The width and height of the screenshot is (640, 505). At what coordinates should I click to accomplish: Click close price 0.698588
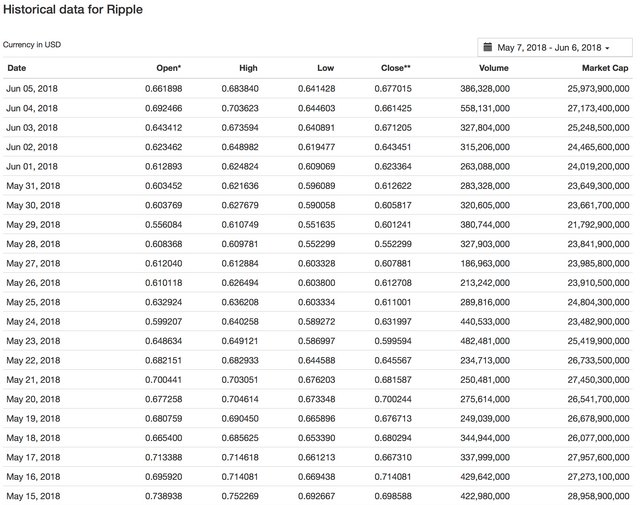pos(393,496)
